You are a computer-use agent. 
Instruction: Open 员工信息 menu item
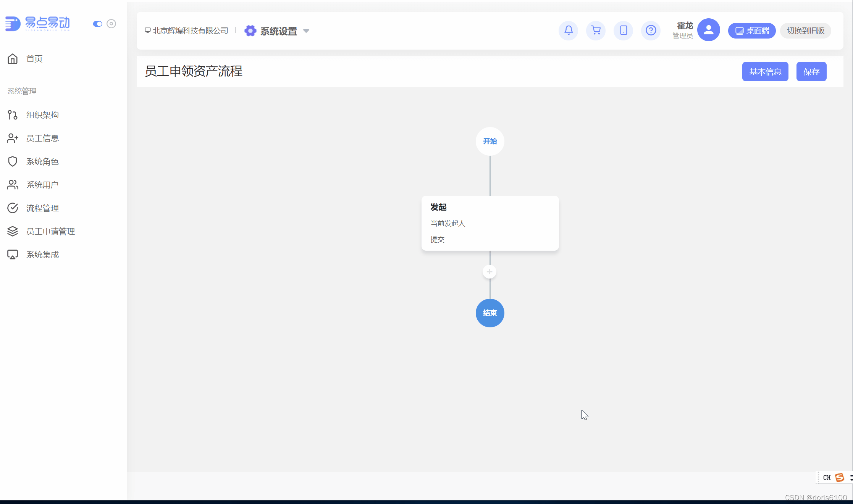[42, 138]
